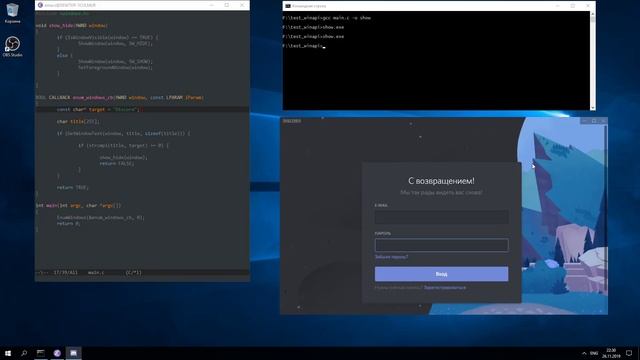Viewport: 640px width, 360px height.
Task: Click the Emacs mode line showing main.c
Action: coord(142,272)
